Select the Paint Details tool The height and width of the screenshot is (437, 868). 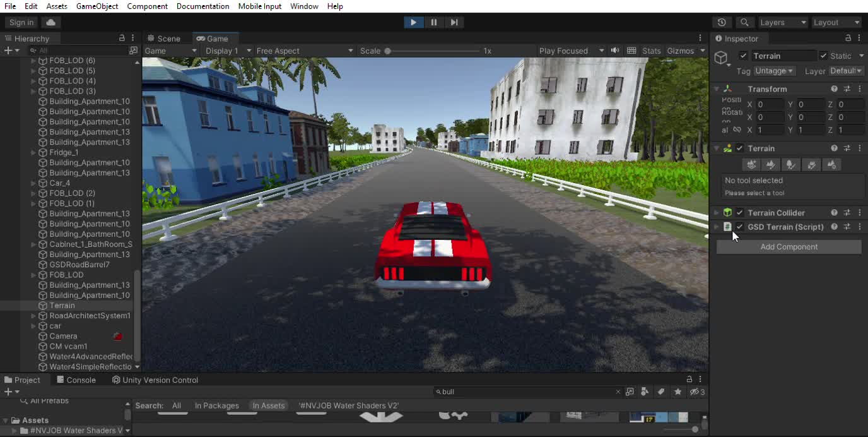(x=811, y=165)
